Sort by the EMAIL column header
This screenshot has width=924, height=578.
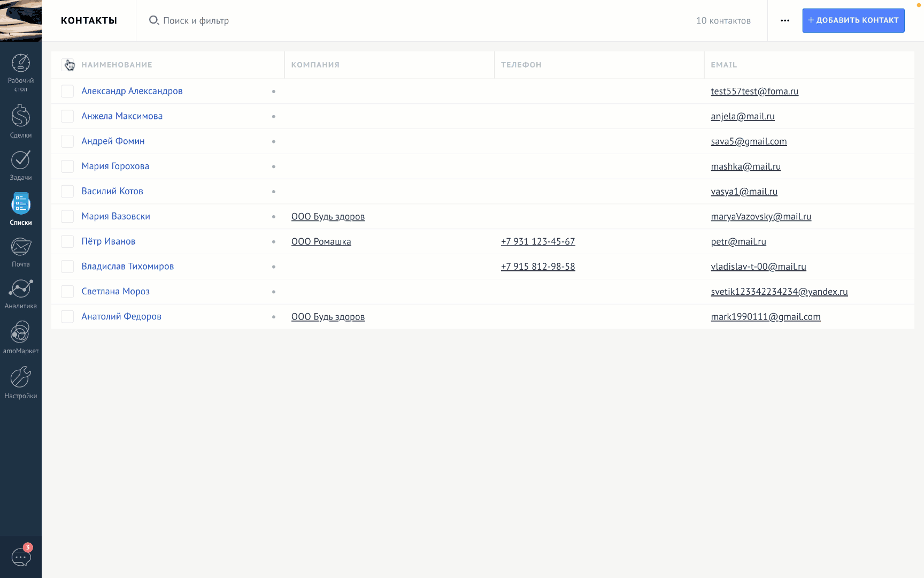coord(723,65)
